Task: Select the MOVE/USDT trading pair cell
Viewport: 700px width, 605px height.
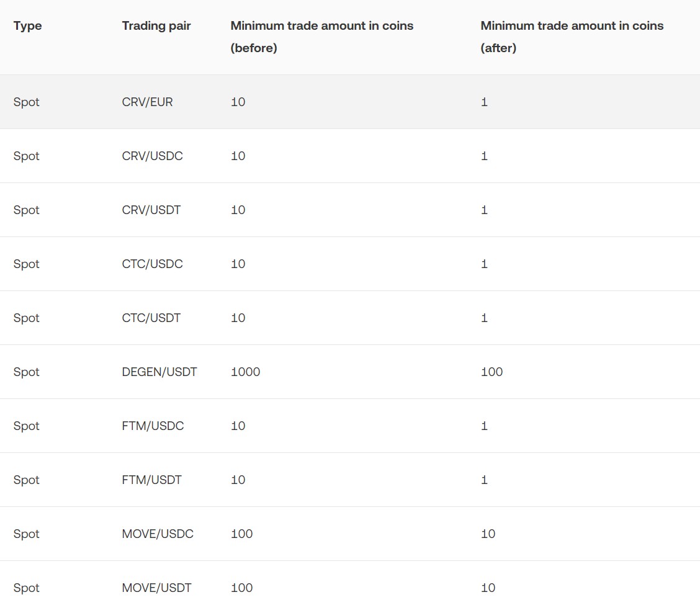Action: click(x=157, y=588)
